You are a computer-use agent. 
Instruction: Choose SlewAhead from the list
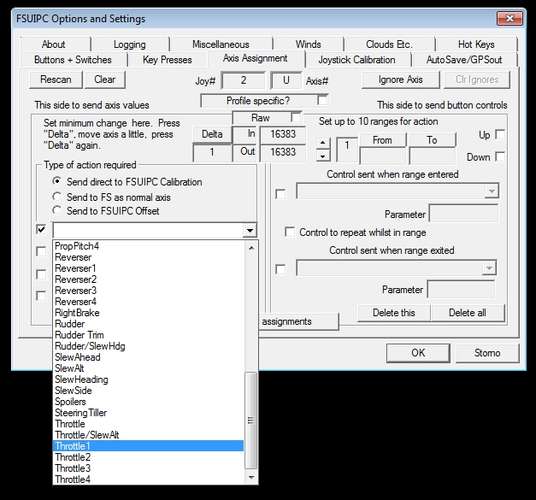click(x=149, y=357)
